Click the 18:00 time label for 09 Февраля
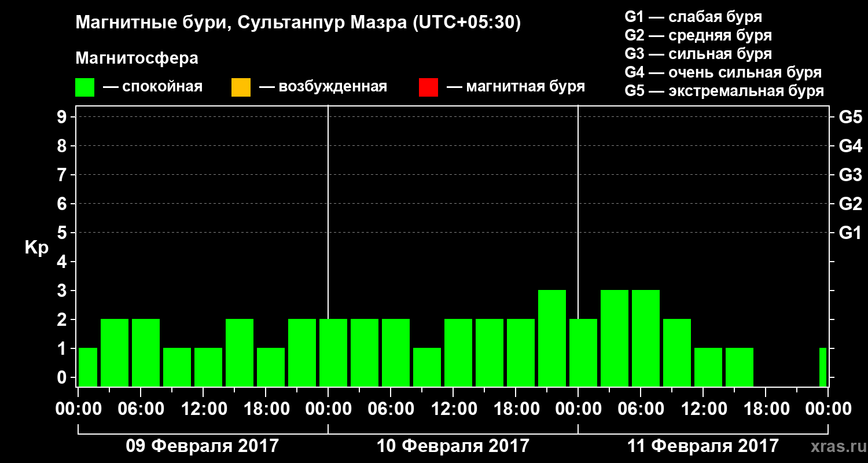 tap(266, 409)
